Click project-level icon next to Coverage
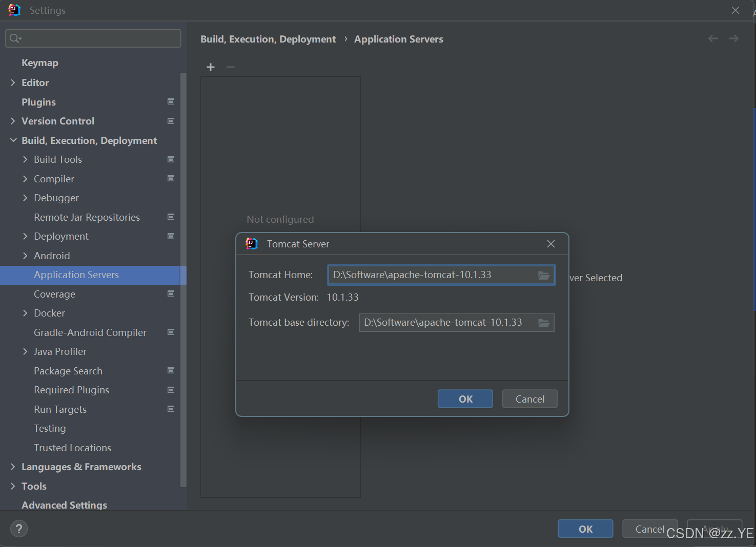The width and height of the screenshot is (756, 547). (171, 293)
